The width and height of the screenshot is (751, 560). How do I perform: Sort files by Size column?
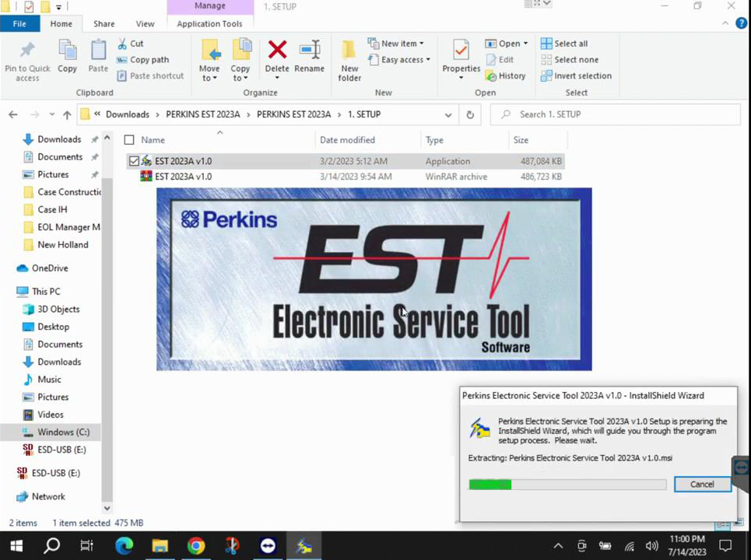click(521, 140)
